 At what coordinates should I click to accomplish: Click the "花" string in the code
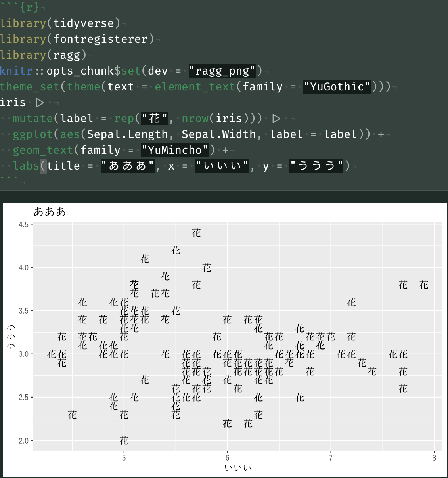coord(155,118)
